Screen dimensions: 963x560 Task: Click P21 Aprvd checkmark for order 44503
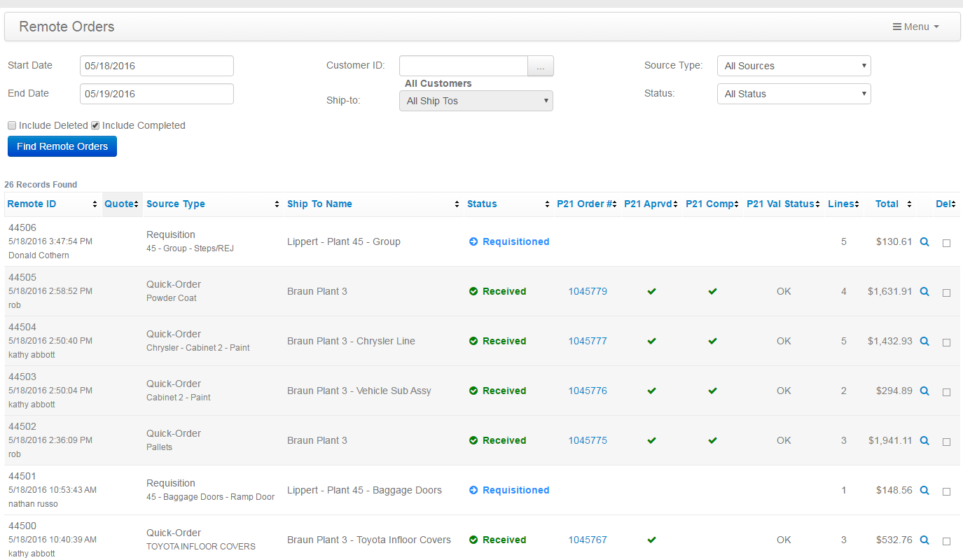(651, 391)
